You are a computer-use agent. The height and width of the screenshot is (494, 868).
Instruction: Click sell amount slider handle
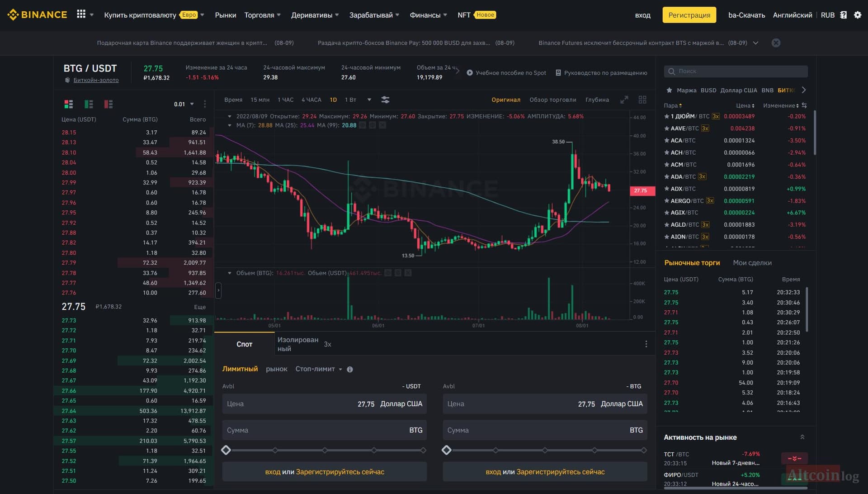click(x=447, y=450)
